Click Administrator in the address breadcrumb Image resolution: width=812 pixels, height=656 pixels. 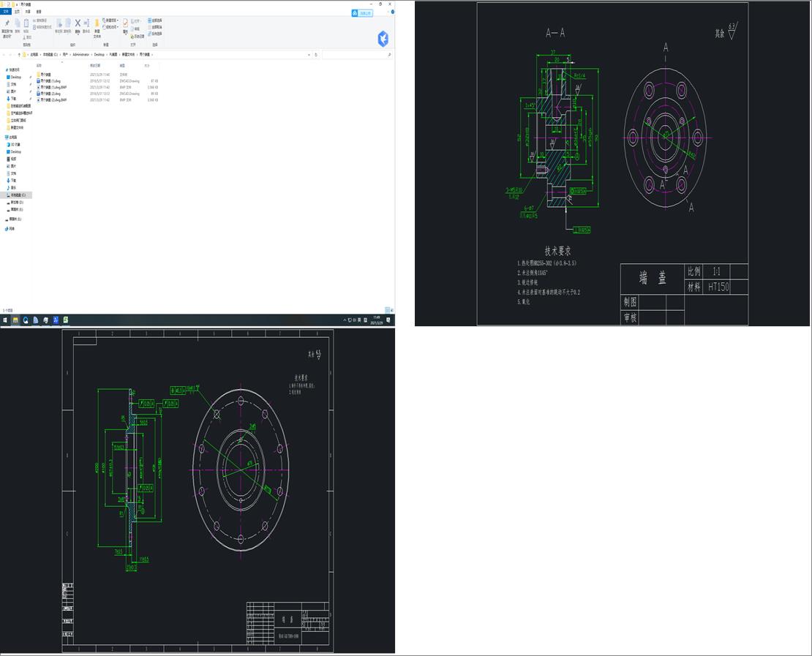click(x=80, y=54)
